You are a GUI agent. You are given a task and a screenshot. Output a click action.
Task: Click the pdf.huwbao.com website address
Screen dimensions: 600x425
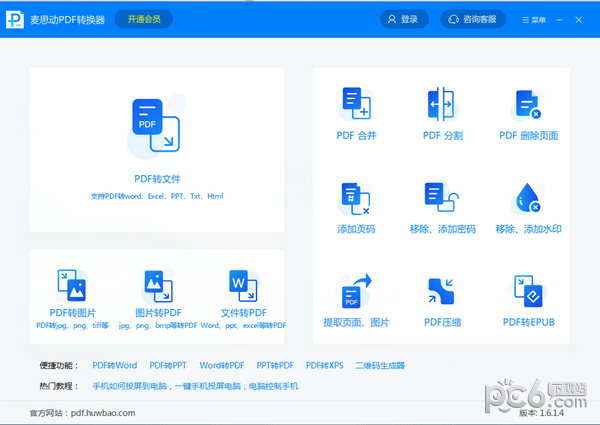coord(103,413)
